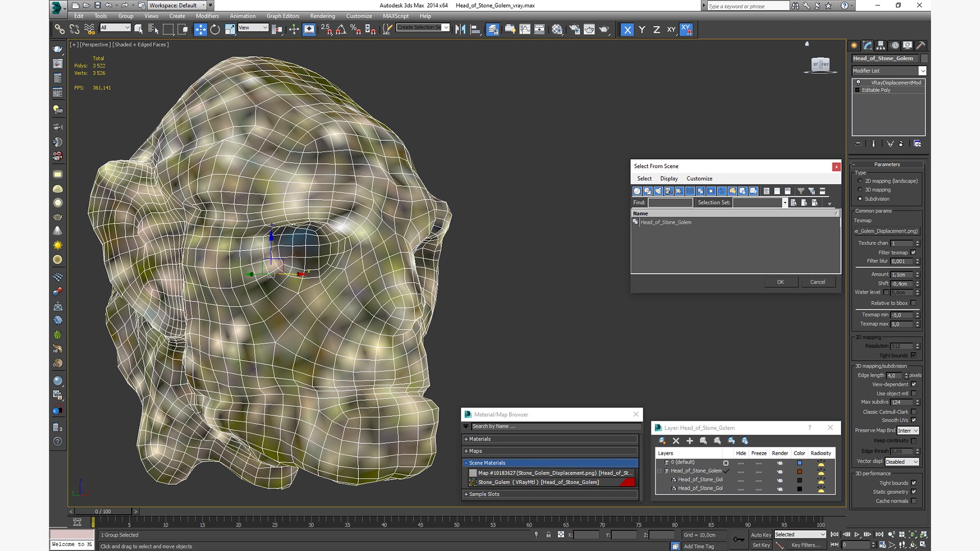
Task: Select the Subdivision radio button
Action: (x=860, y=199)
